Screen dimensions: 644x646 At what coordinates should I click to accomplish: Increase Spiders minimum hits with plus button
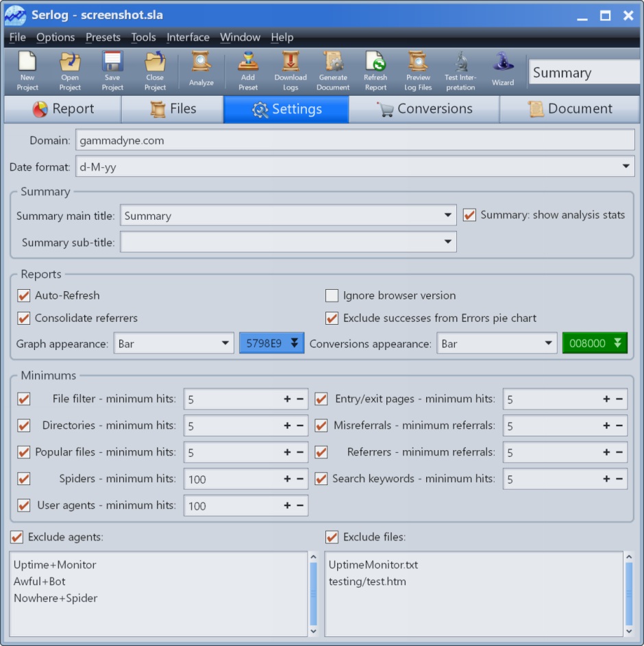coord(287,479)
